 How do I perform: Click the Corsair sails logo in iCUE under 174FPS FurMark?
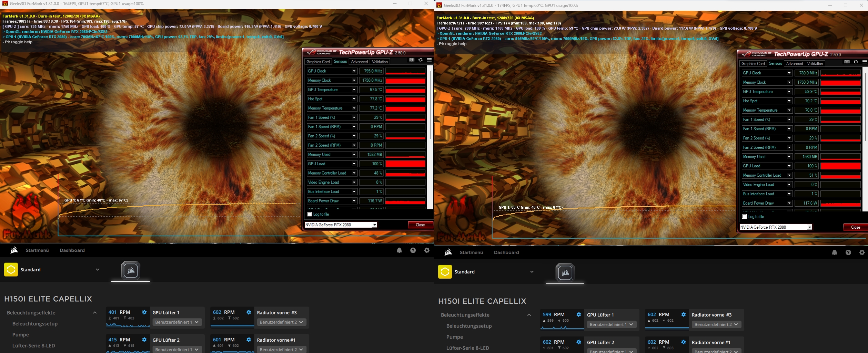[448, 252]
